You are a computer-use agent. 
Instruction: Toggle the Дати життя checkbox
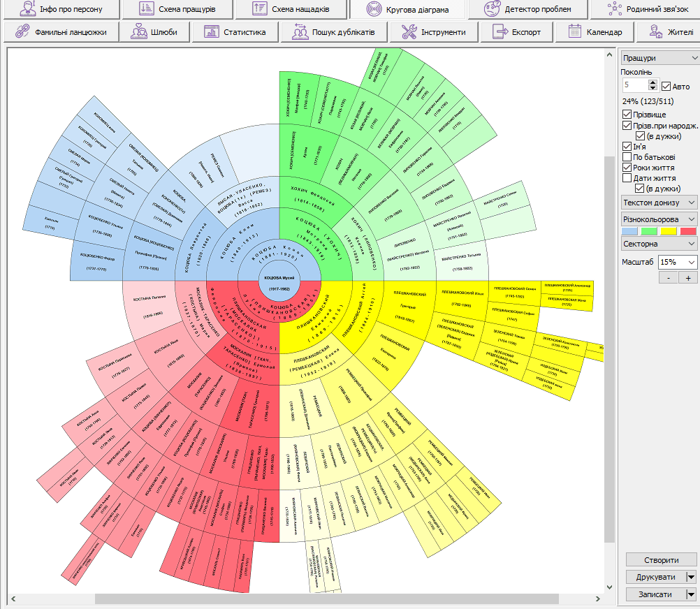click(x=627, y=178)
